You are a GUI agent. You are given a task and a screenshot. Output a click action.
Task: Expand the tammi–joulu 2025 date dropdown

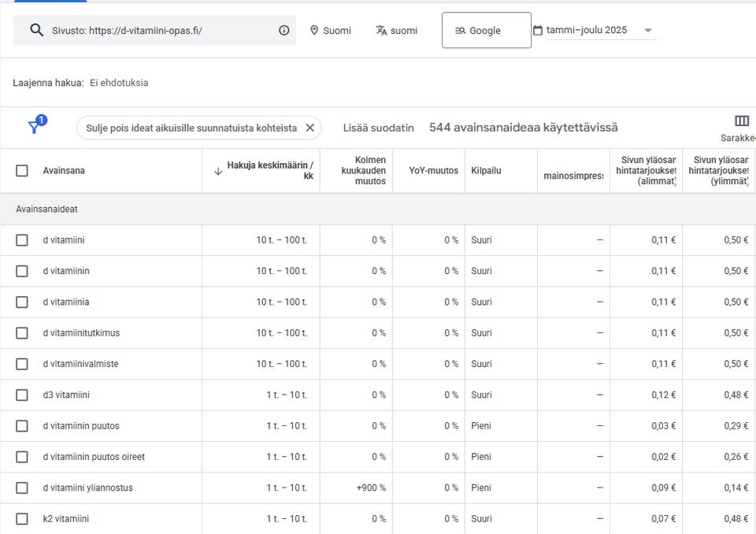(x=648, y=31)
